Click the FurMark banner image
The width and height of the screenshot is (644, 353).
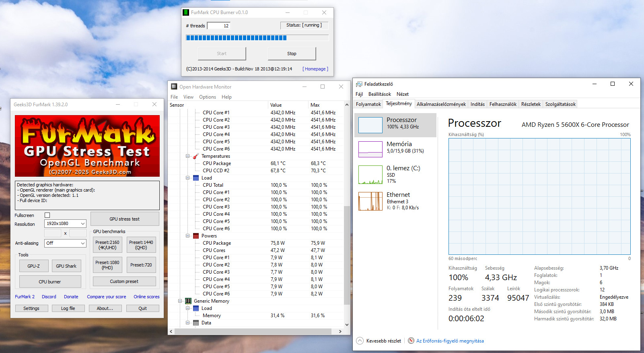coord(87,146)
